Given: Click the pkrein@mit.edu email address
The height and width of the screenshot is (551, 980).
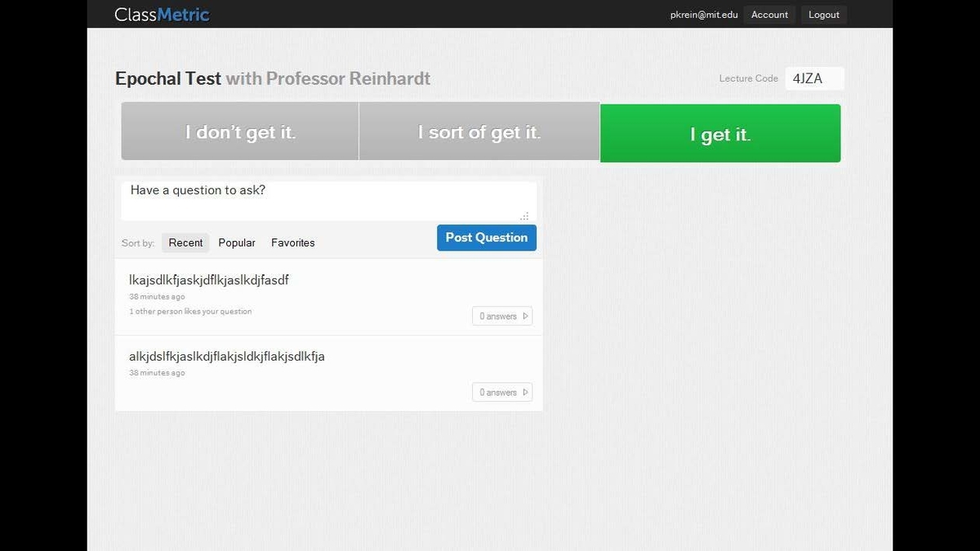Looking at the screenshot, I should coord(704,15).
